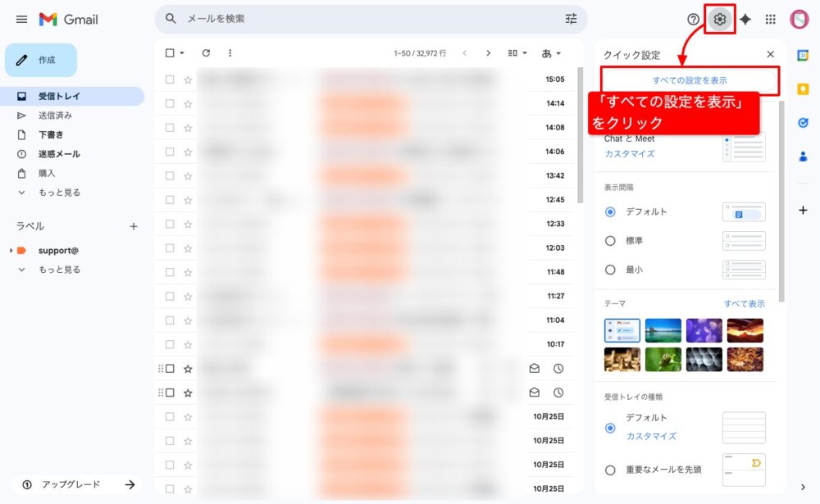Click the 作成 compose button
Image resolution: width=820 pixels, height=504 pixels.
[x=41, y=60]
